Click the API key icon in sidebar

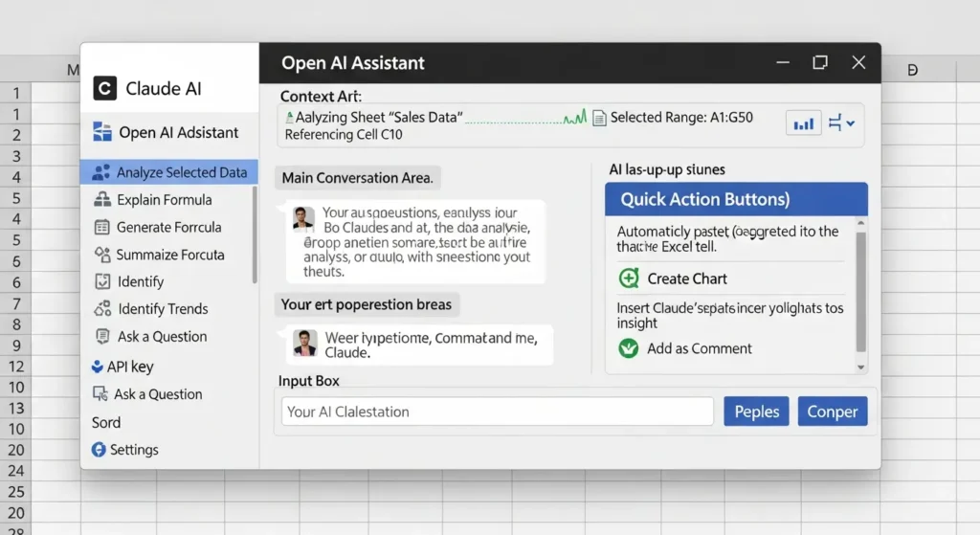coord(98,367)
